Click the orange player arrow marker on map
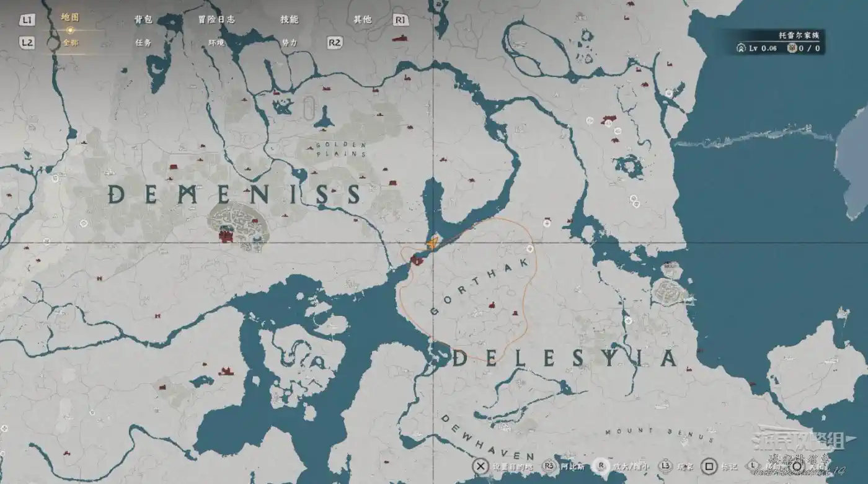868x484 pixels. [x=432, y=244]
